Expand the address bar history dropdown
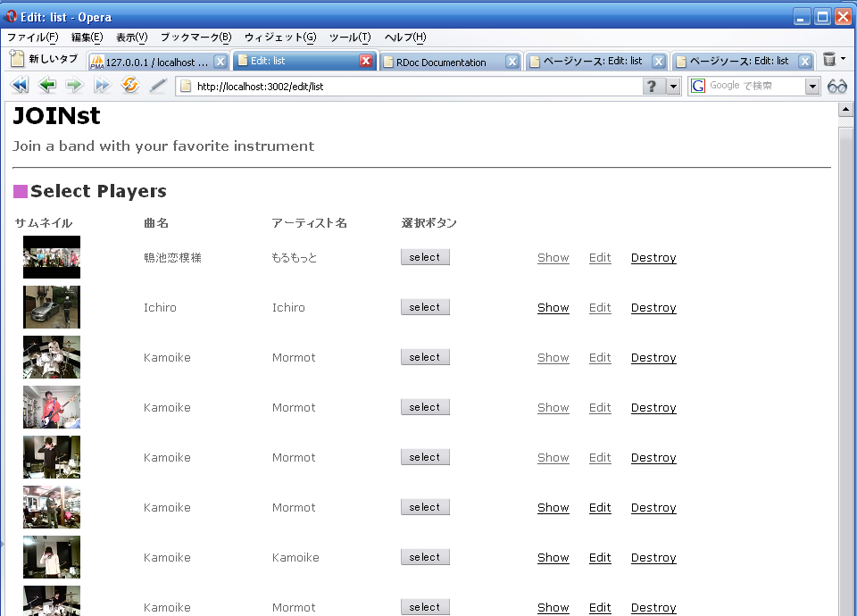 pos(673,86)
